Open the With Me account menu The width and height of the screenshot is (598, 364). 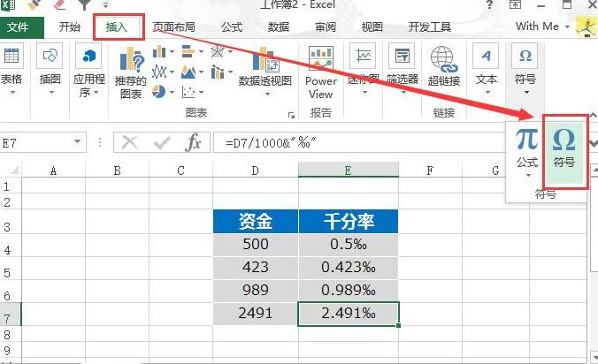coord(542,27)
